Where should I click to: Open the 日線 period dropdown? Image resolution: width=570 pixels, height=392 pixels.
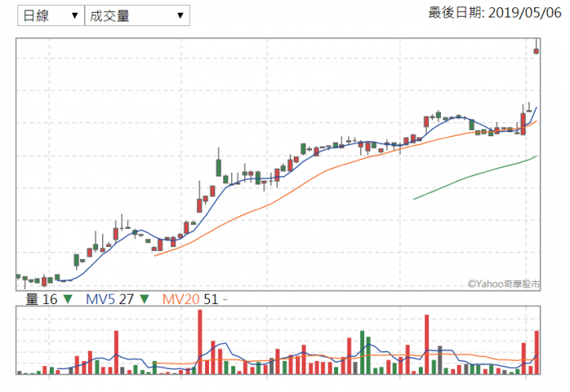tap(51, 15)
